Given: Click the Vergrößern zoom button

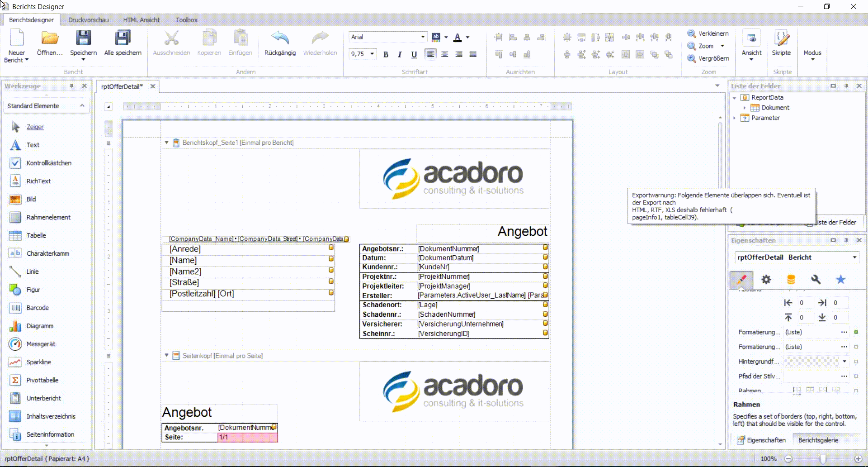Looking at the screenshot, I should pos(708,58).
